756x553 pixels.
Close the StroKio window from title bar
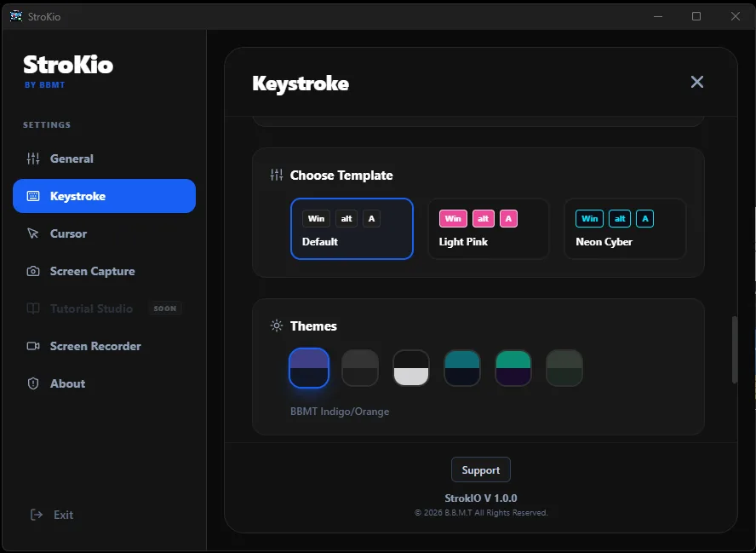click(736, 16)
